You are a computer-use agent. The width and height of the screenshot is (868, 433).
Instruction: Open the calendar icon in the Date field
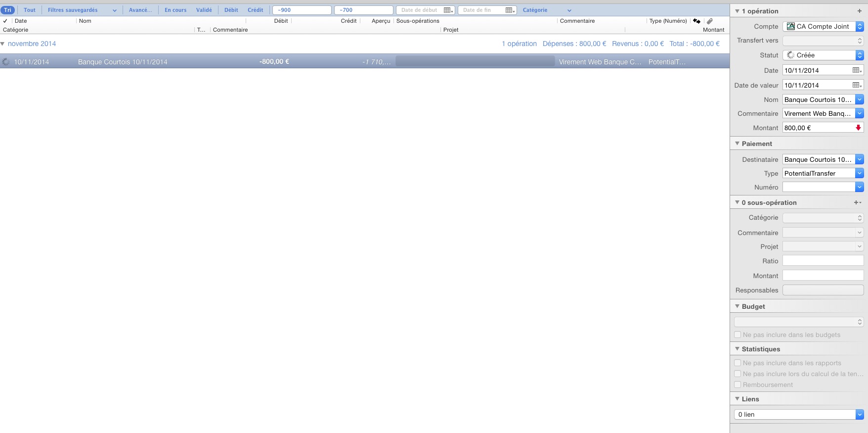(x=857, y=70)
